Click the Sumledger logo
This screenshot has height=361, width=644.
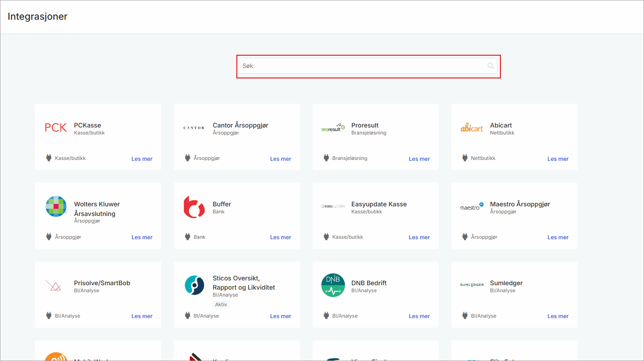pyautogui.click(x=472, y=285)
